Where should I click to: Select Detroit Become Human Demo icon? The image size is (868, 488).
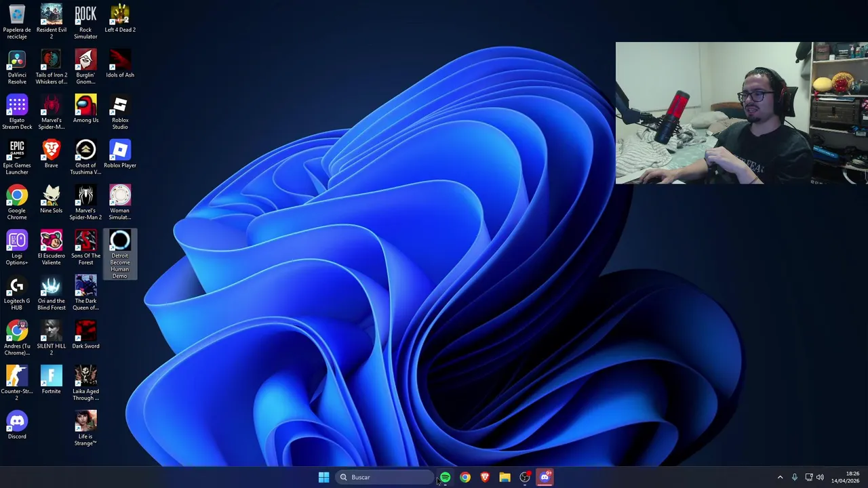coord(120,254)
